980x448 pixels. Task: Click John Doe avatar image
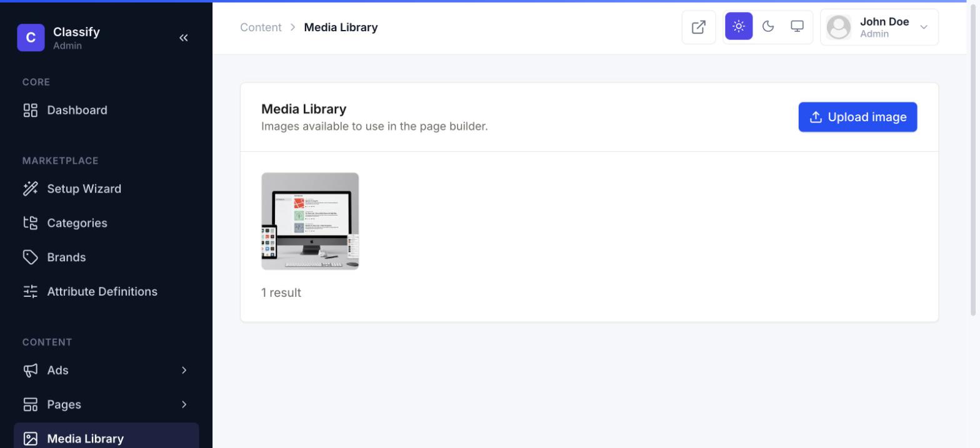pos(839,27)
